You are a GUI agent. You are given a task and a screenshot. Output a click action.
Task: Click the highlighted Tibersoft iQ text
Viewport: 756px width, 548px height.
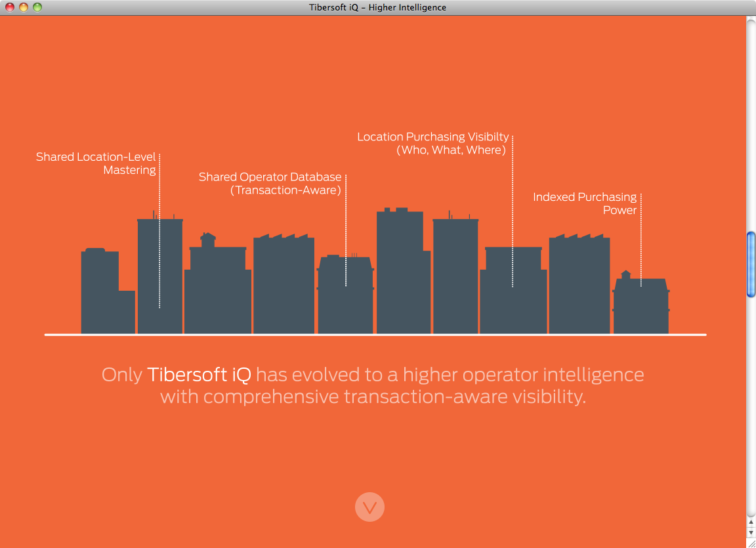[x=199, y=375]
